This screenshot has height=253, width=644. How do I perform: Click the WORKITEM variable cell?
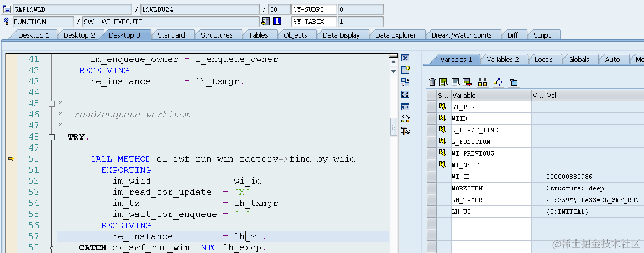tap(491, 188)
